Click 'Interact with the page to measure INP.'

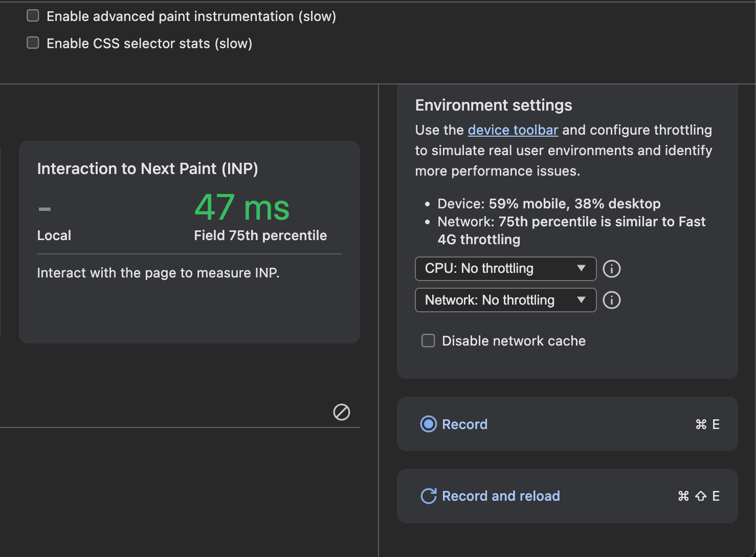pos(158,273)
